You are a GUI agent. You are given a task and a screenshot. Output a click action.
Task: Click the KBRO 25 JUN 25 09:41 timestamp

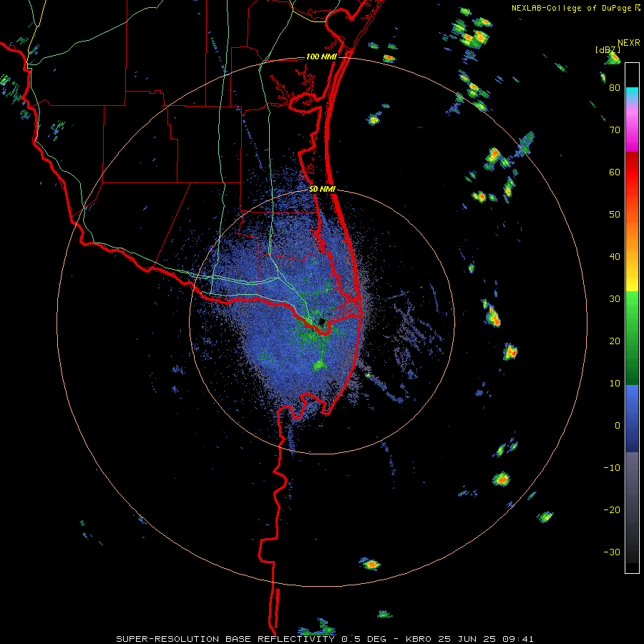click(x=469, y=639)
